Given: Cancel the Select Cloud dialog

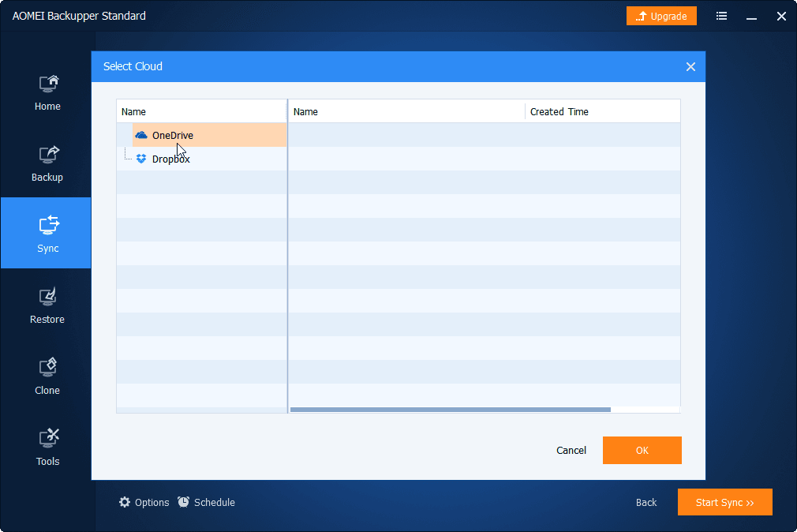Looking at the screenshot, I should [x=571, y=450].
